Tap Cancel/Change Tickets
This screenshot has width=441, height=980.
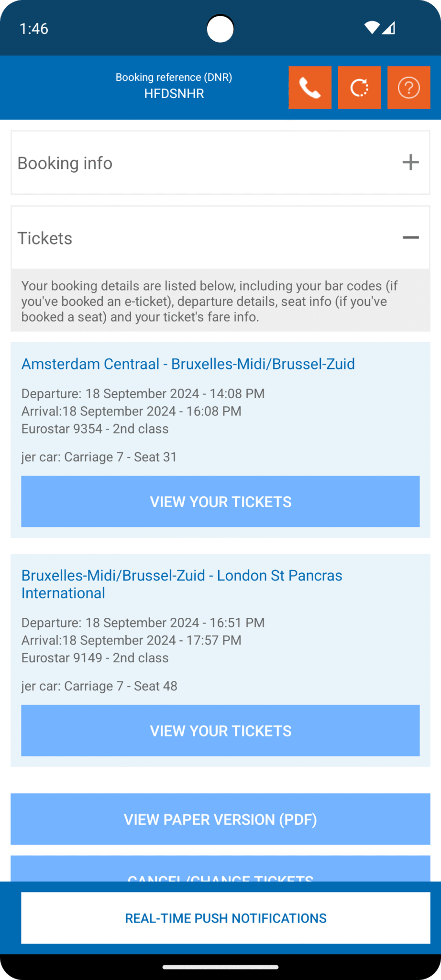coord(220,878)
